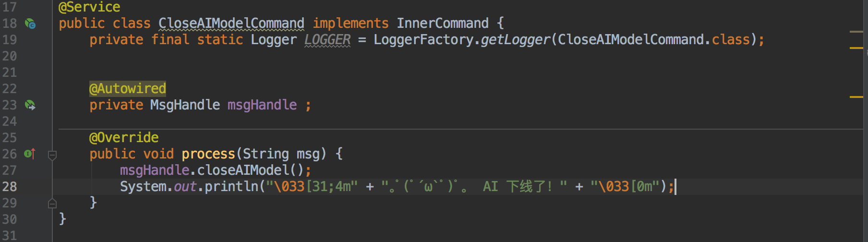Click the Spring bean gutter icon on line 18

[x=30, y=24]
